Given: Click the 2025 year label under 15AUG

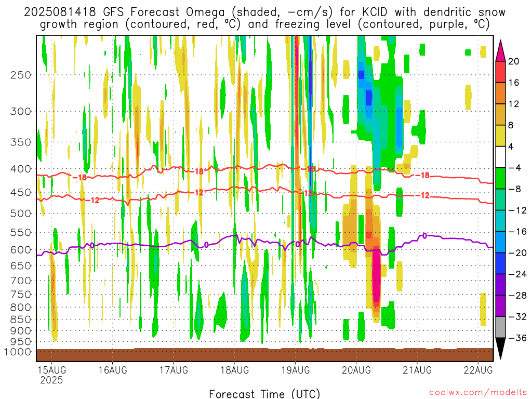Looking at the screenshot, I should 51,380.
